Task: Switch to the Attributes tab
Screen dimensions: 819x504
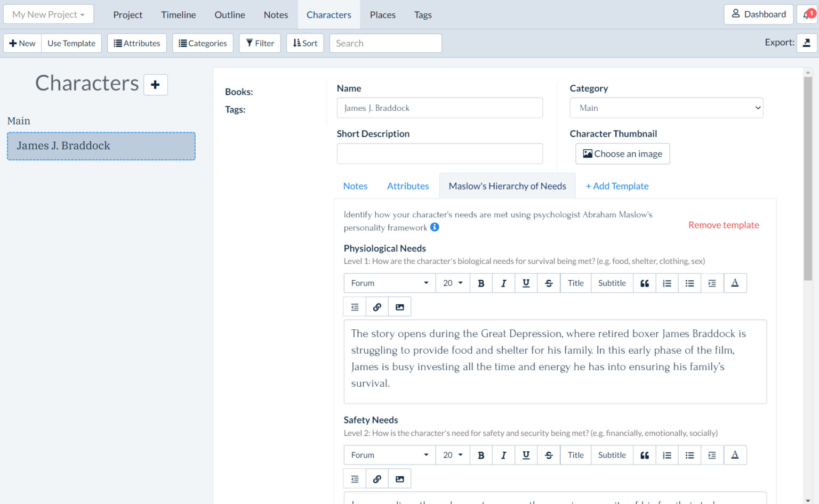Action: click(x=408, y=186)
